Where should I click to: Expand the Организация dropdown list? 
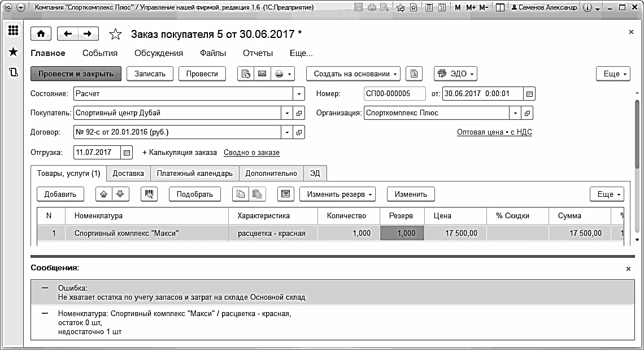pos(515,113)
